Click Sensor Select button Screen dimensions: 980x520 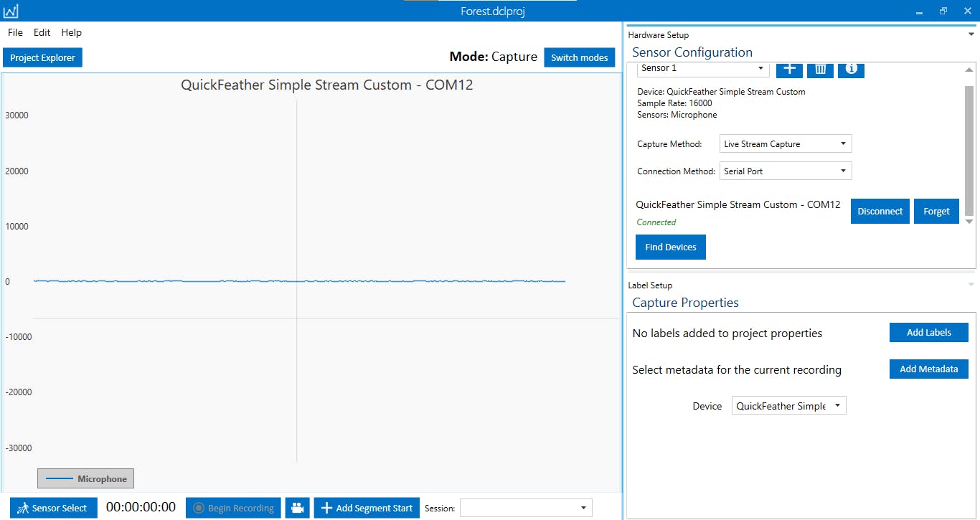54,508
